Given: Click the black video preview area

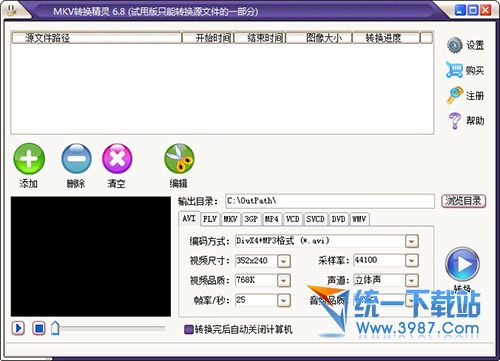Looking at the screenshot, I should pyautogui.click(x=91, y=256).
